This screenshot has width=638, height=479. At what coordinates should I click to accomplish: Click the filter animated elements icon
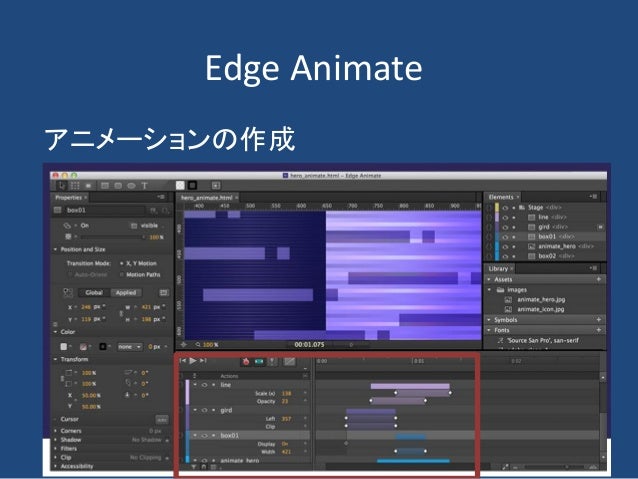(194, 467)
